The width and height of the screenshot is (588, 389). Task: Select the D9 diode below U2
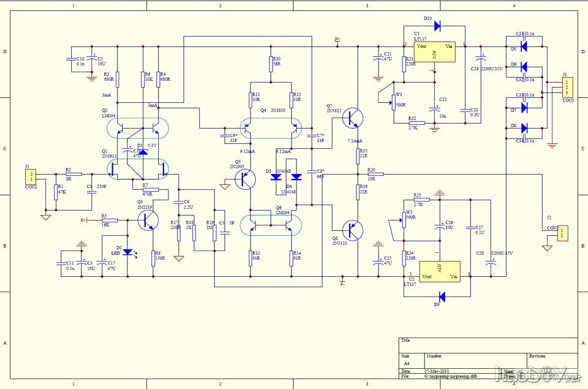pyautogui.click(x=442, y=297)
